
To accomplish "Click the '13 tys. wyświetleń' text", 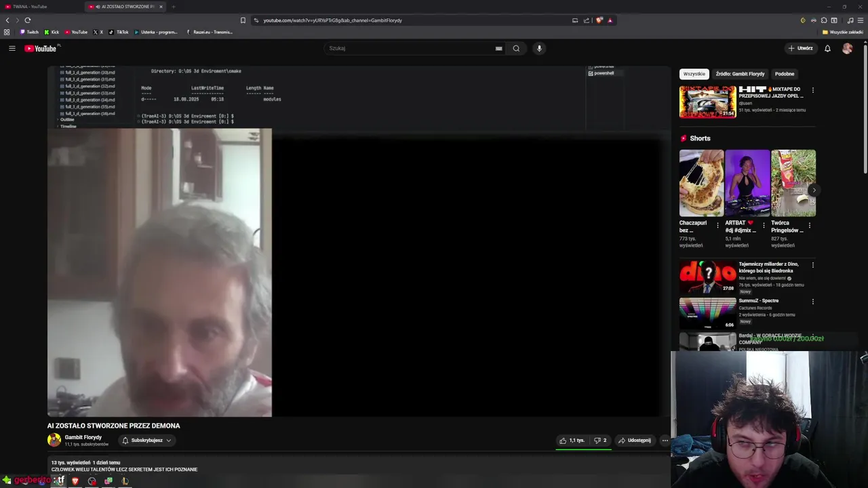I will point(71,462).
